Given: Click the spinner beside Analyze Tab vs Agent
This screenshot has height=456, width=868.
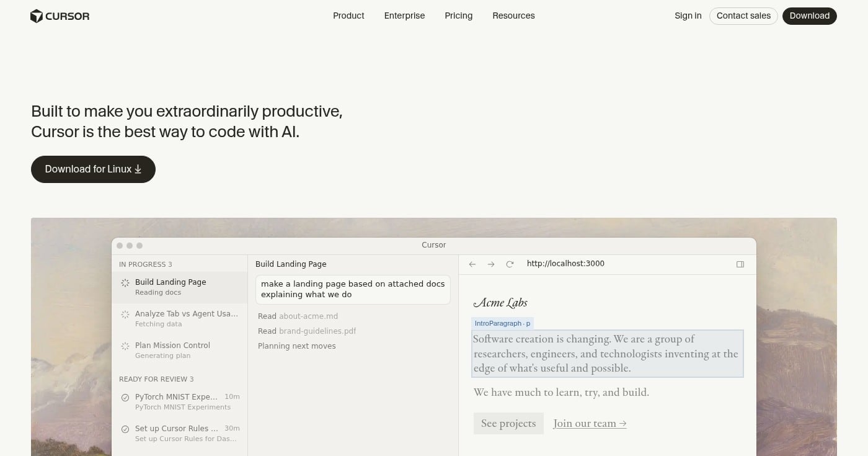Looking at the screenshot, I should (x=125, y=314).
